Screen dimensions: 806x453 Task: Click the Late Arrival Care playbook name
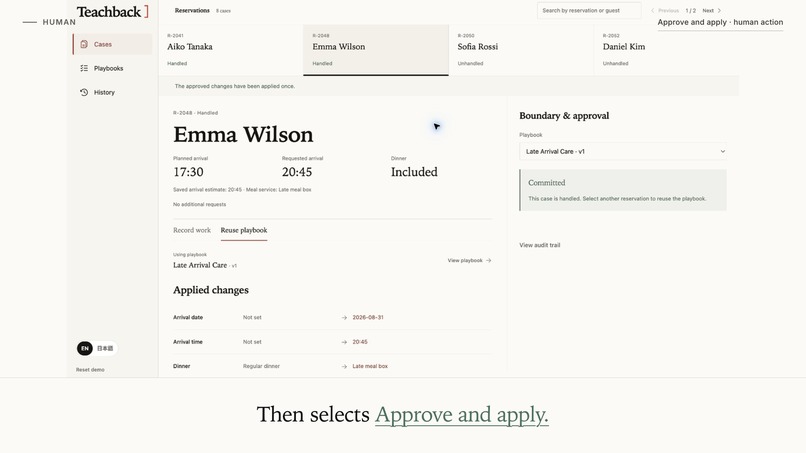click(200, 265)
